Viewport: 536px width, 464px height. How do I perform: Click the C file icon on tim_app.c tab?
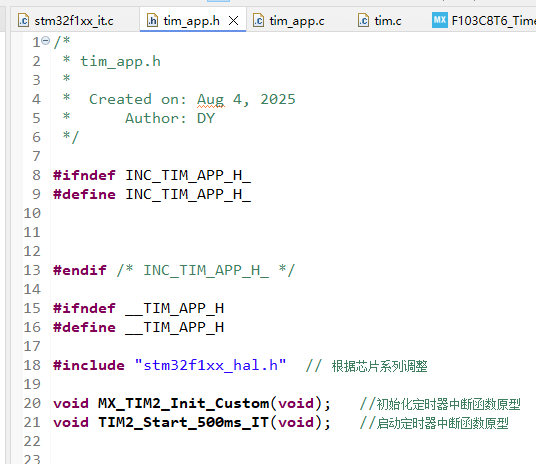click(258, 21)
